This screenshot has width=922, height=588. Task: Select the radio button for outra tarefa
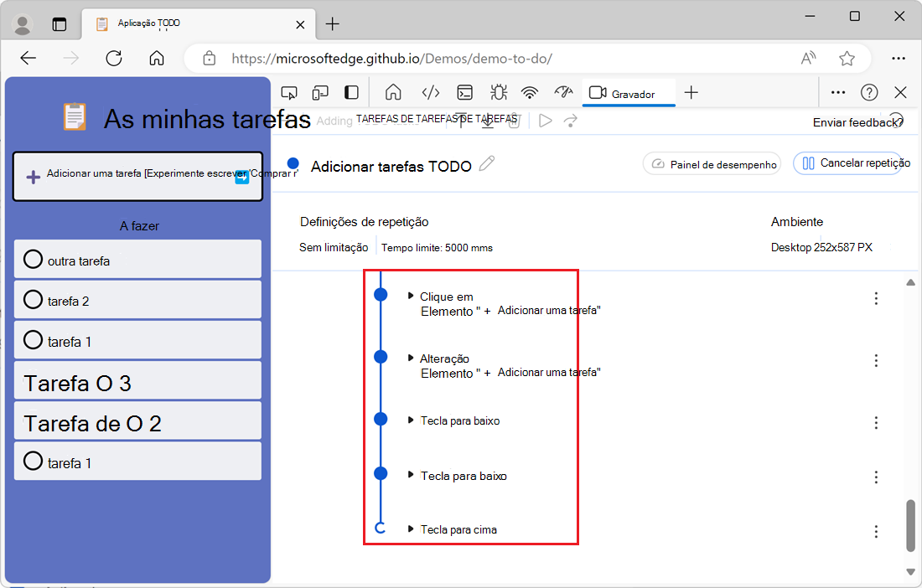coord(33,259)
